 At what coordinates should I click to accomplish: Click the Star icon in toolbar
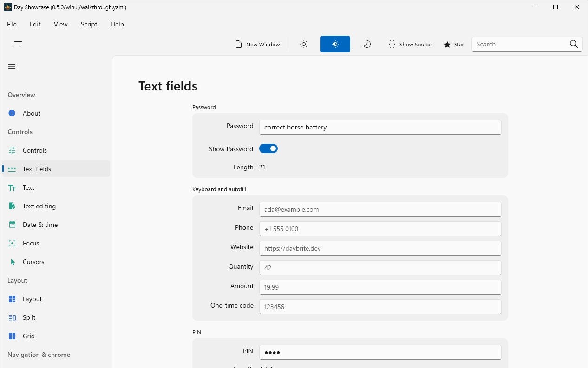(x=447, y=45)
